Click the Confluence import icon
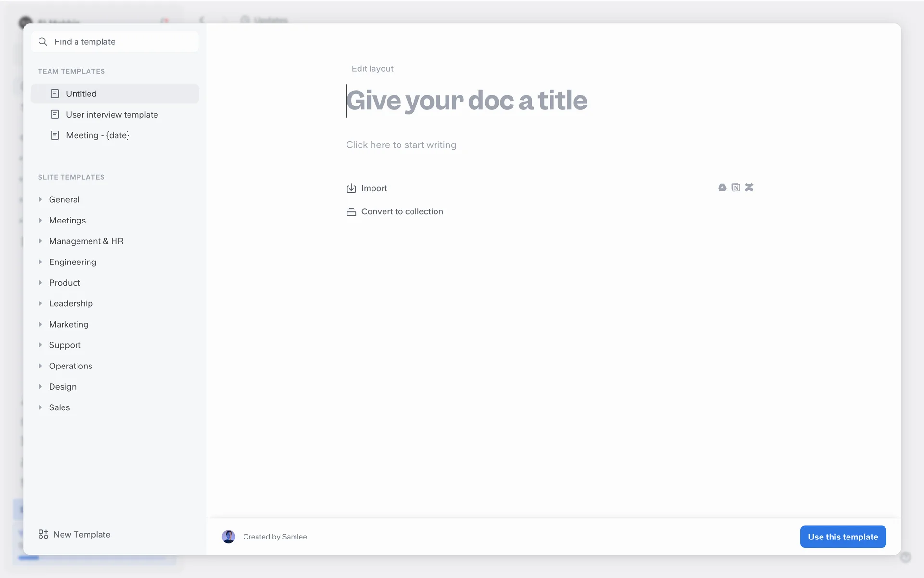 (x=749, y=187)
